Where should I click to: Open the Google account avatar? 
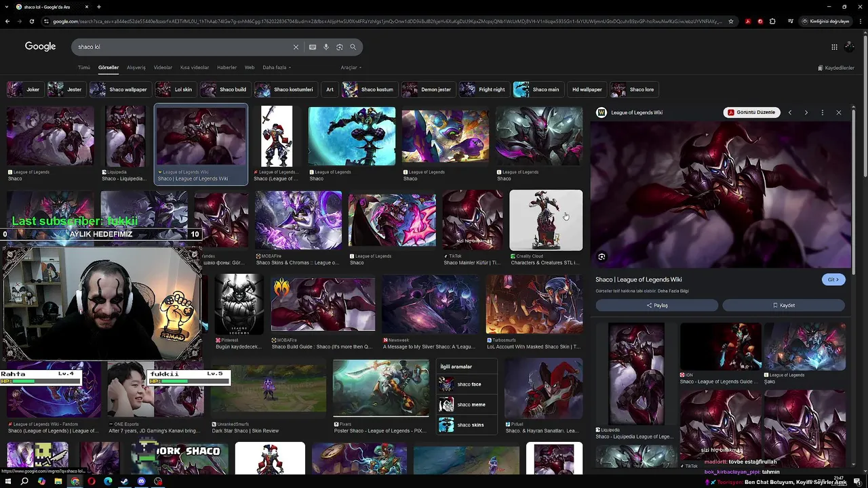[x=850, y=47]
